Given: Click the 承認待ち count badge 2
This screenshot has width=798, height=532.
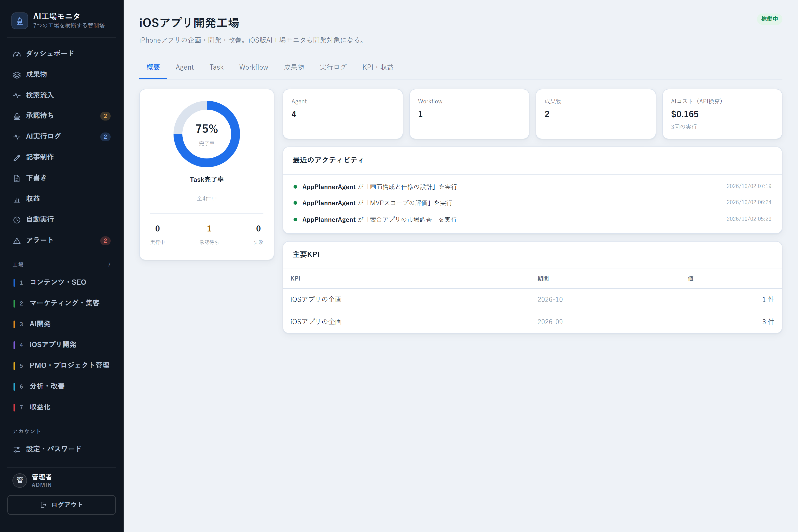Looking at the screenshot, I should tap(105, 116).
